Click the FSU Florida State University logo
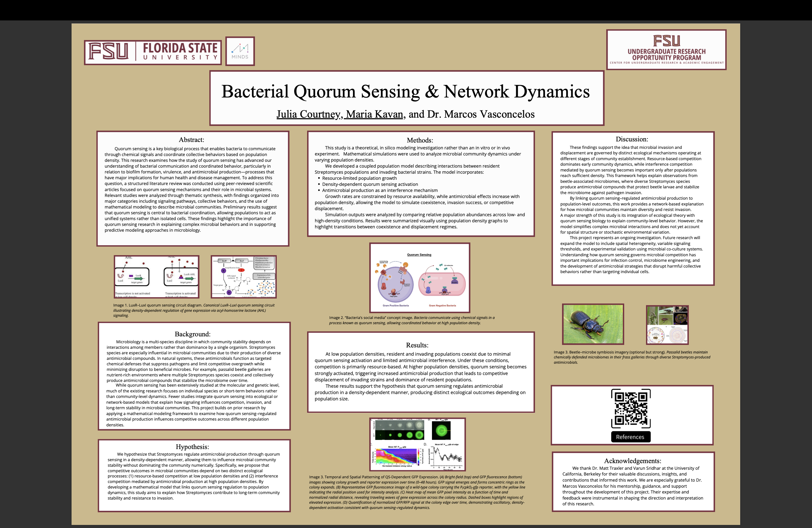The width and height of the screenshot is (812, 528). [152, 52]
